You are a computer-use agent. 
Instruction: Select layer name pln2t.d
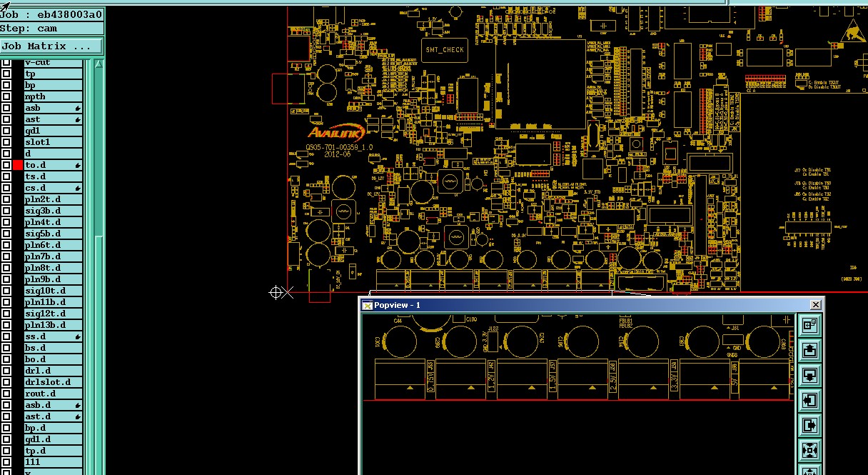click(54, 199)
